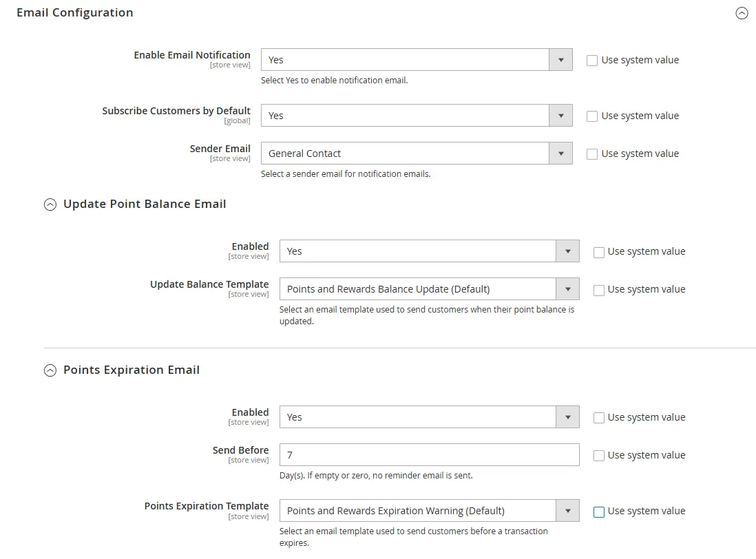Click the Sender Email label
The width and height of the screenshot is (756, 559).
tap(220, 149)
